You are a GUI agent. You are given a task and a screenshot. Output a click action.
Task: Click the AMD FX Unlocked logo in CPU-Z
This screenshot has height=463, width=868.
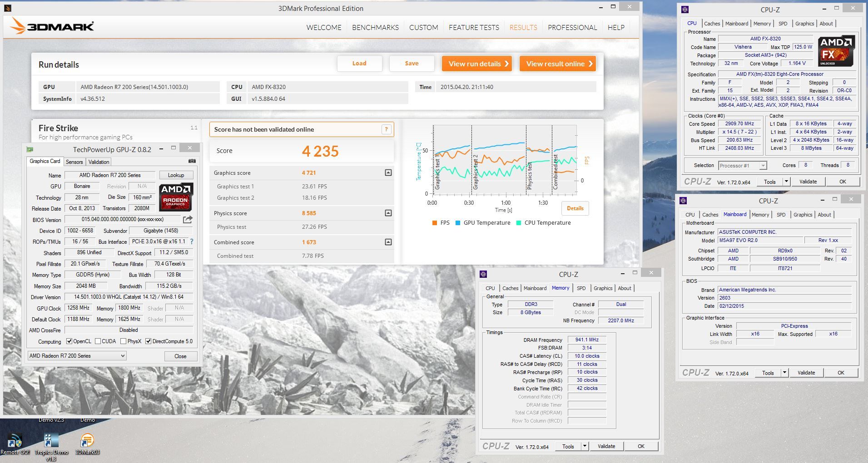point(836,51)
